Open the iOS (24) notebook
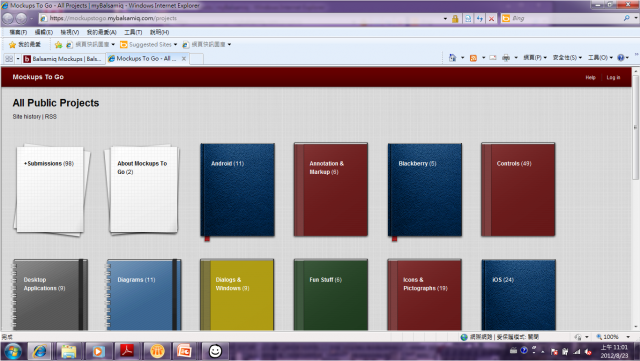This screenshot has height=361, width=640. pos(519,294)
